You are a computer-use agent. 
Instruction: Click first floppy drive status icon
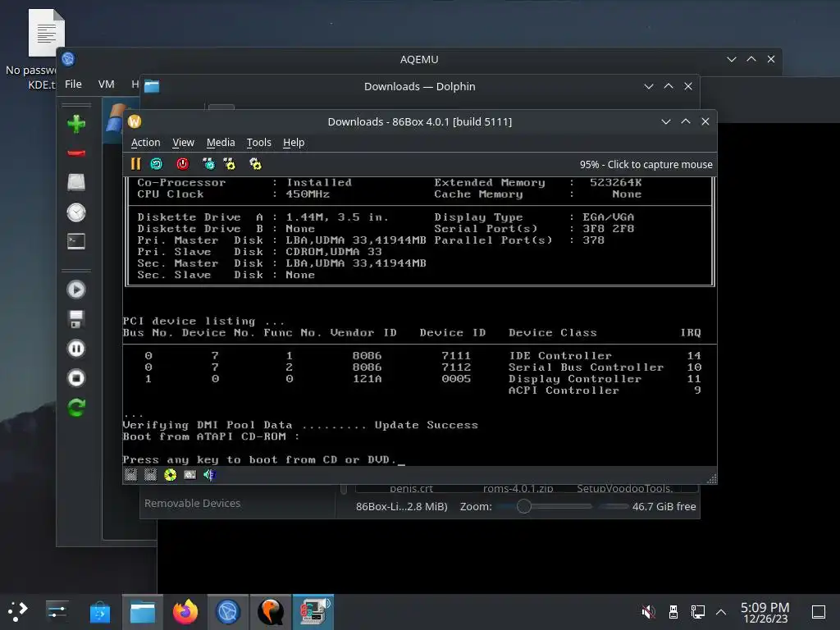pyautogui.click(x=130, y=475)
